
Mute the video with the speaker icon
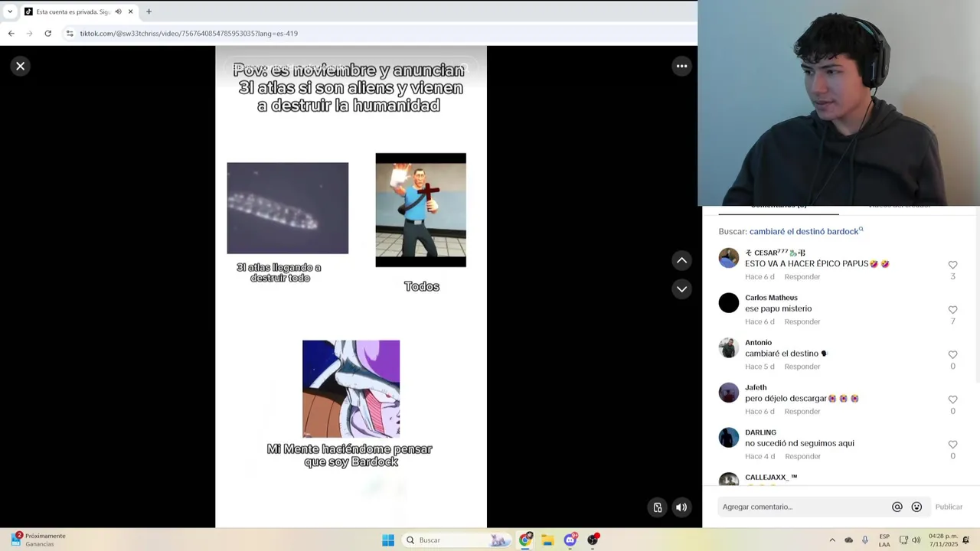point(681,507)
